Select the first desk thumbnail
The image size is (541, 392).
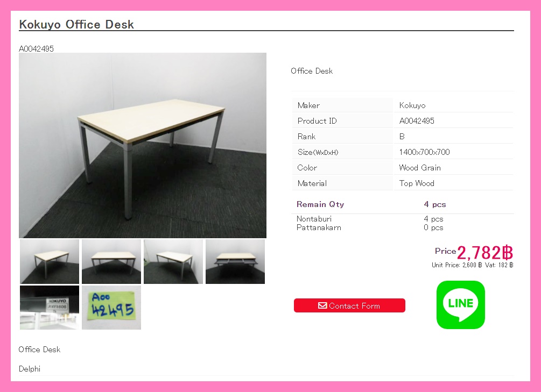pos(50,262)
